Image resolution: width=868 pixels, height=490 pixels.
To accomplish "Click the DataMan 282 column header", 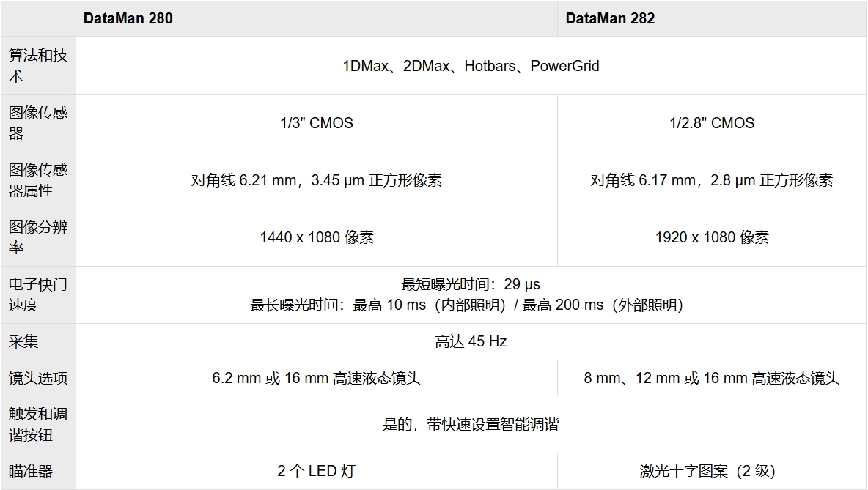I will (610, 18).
